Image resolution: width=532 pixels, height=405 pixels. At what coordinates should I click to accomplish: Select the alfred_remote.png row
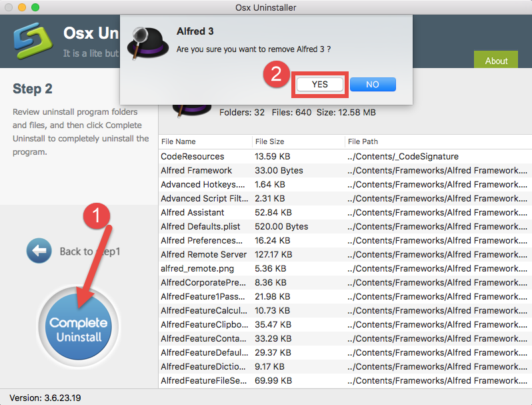click(x=345, y=268)
